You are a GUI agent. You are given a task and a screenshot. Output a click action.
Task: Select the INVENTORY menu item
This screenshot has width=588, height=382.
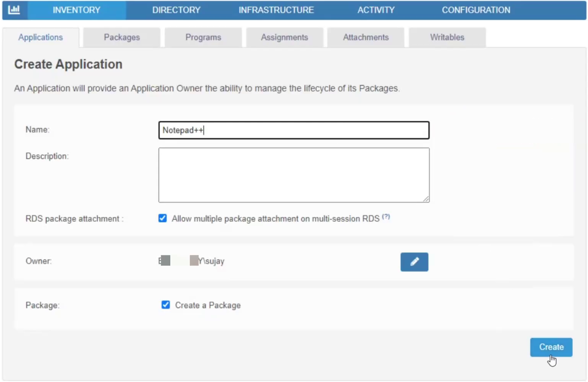(x=76, y=10)
